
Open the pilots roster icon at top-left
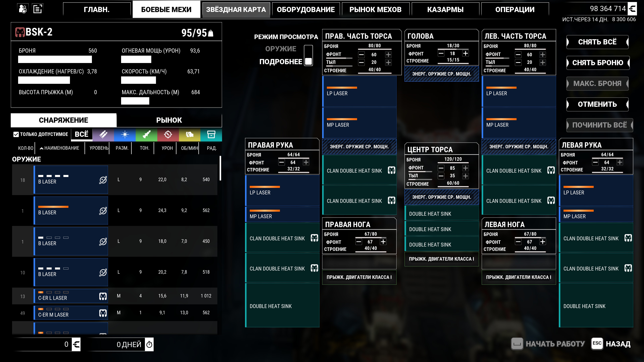coord(23,9)
